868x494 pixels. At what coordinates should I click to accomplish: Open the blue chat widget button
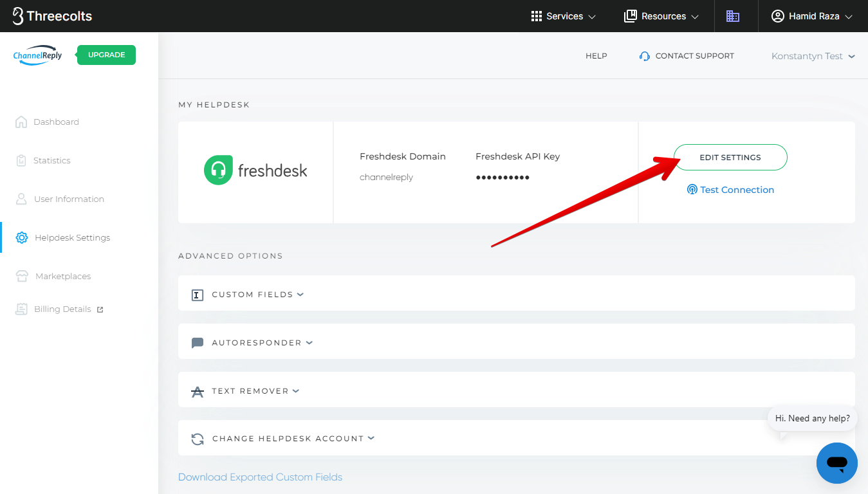click(x=837, y=463)
